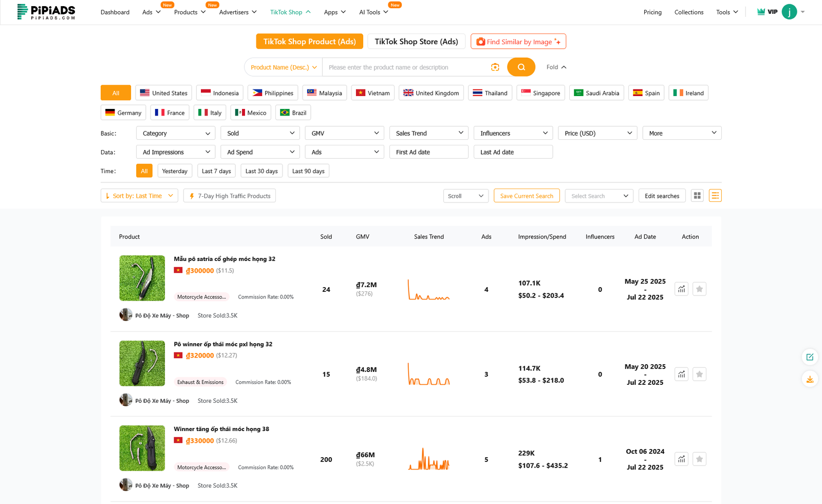The height and width of the screenshot is (504, 822).
Task: Open analytics chart icon for Winner tăng ốp thái row
Action: [682, 459]
